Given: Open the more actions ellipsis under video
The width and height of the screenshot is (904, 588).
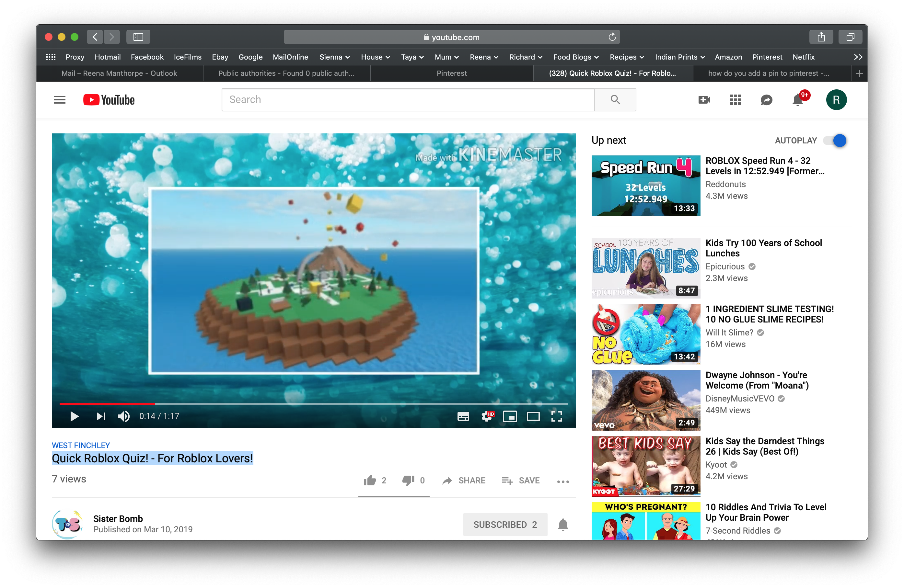Looking at the screenshot, I should click(x=563, y=481).
